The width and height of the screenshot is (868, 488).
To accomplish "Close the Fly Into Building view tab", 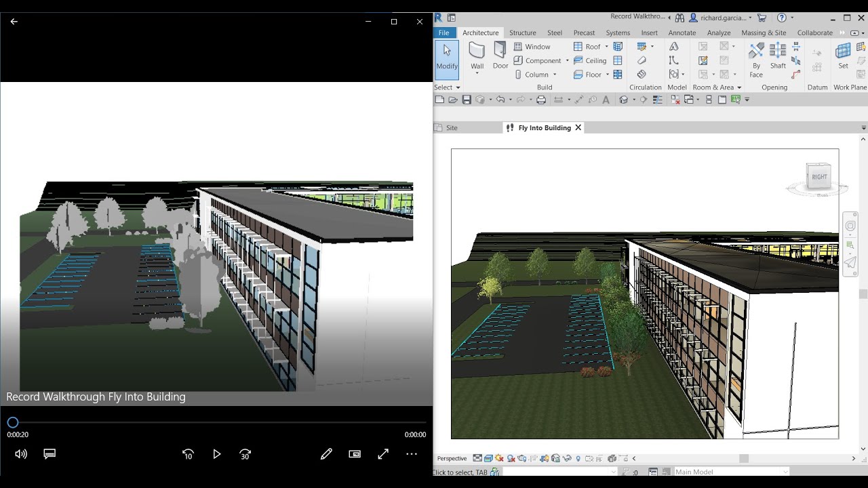I will [x=578, y=127].
